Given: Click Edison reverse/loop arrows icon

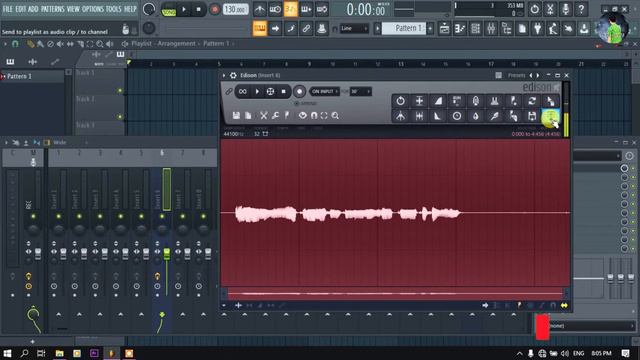Looking at the screenshot, I should click(x=532, y=101).
